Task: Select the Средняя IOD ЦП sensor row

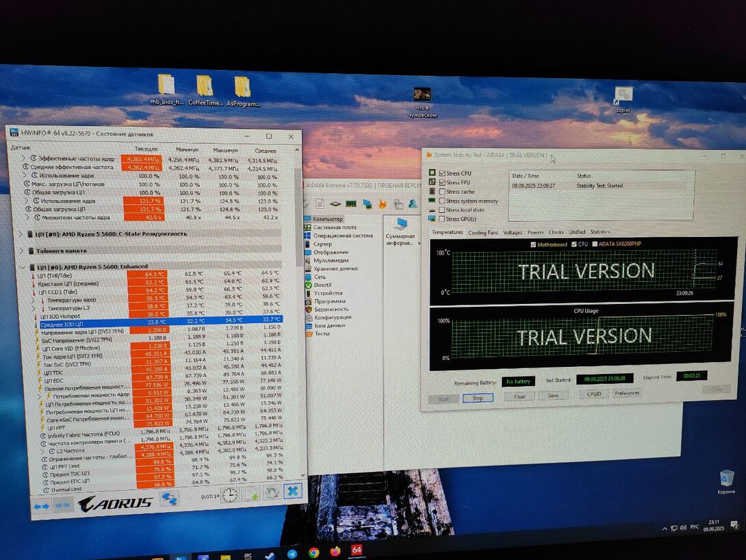Action: (160, 322)
